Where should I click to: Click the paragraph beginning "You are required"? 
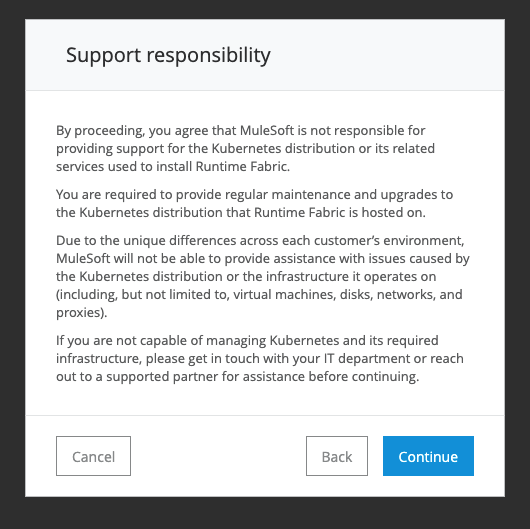[254, 203]
